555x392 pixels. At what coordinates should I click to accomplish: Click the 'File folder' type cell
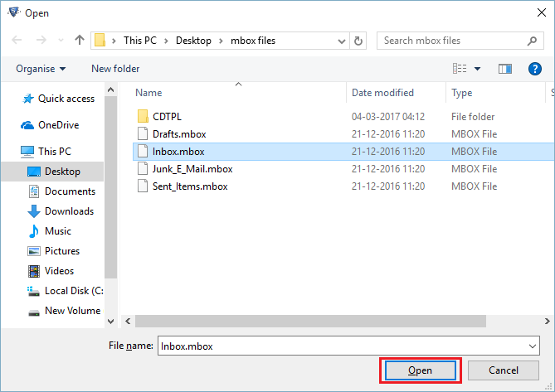(x=473, y=117)
